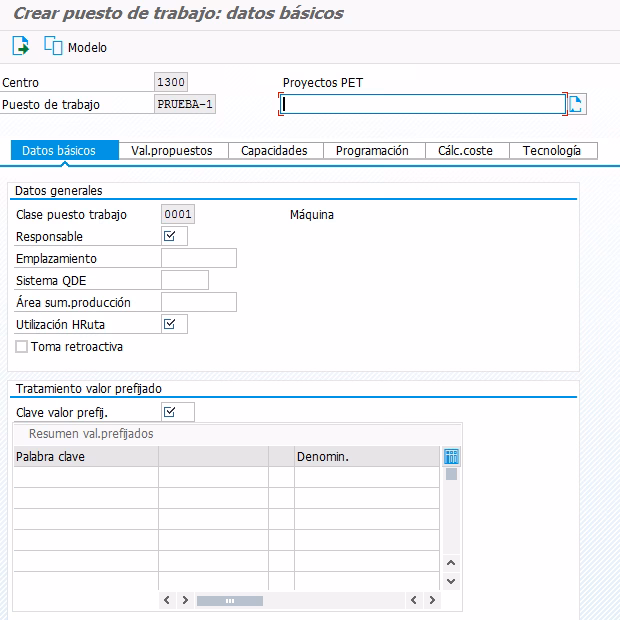This screenshot has width=620, height=620.
Task: Click the Clave valor prefj. field
Action: [178, 412]
